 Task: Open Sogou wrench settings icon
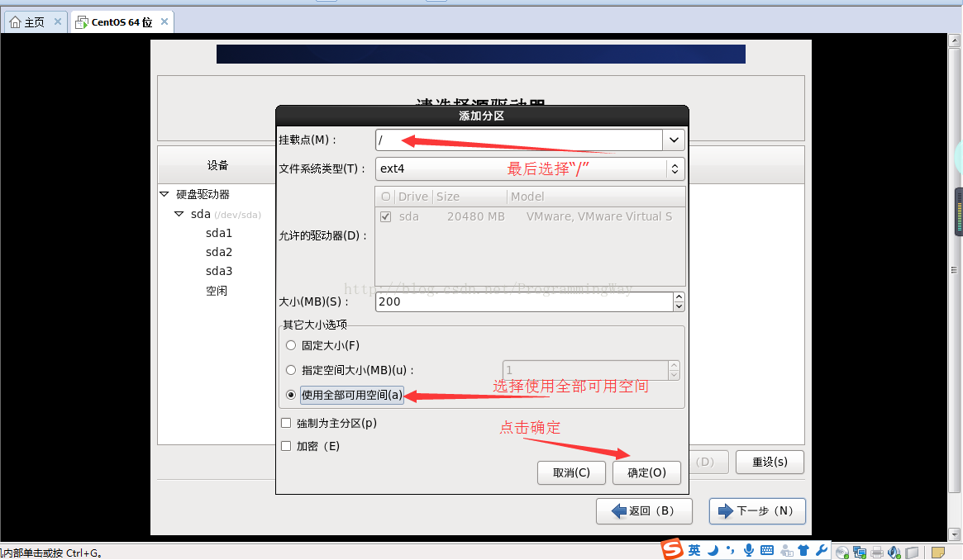coord(821,550)
